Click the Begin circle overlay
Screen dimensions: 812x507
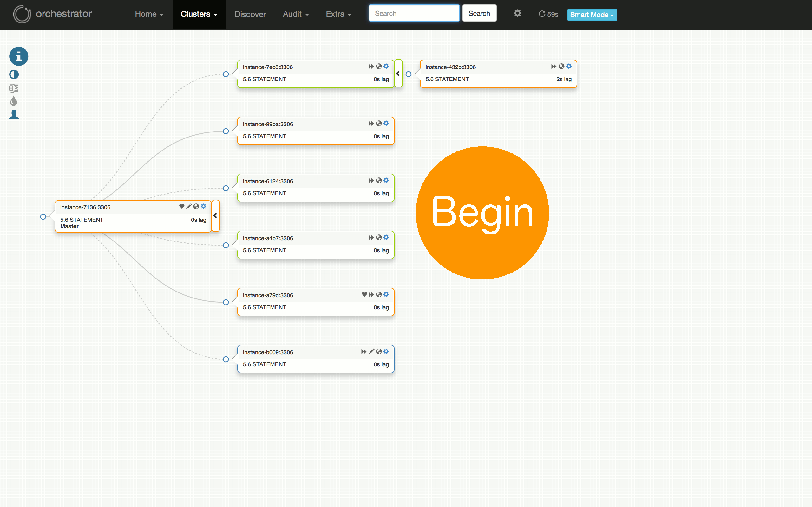[x=482, y=213]
